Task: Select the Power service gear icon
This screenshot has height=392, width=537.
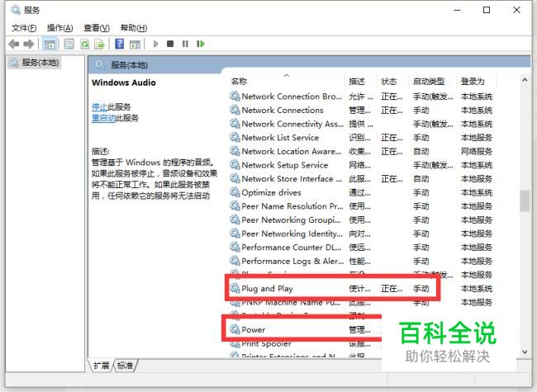Action: 235,329
